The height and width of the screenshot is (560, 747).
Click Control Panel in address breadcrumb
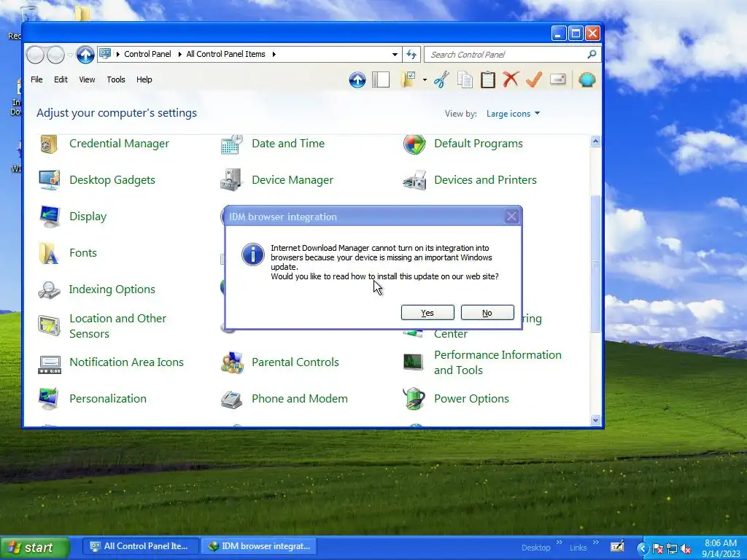coord(147,54)
